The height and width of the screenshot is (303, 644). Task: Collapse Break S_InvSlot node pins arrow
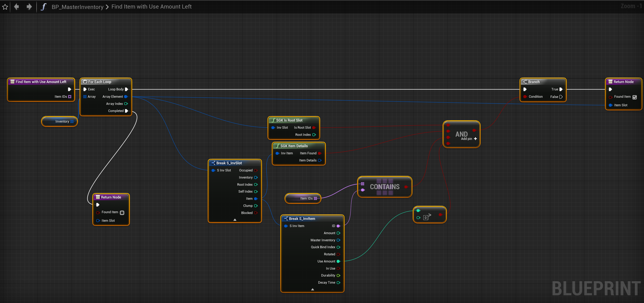point(235,220)
